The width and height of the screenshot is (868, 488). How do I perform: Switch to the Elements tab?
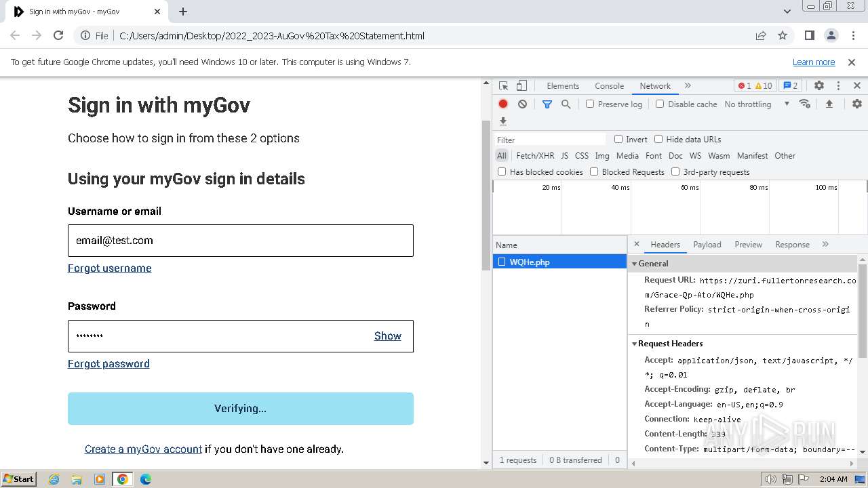pyautogui.click(x=563, y=85)
